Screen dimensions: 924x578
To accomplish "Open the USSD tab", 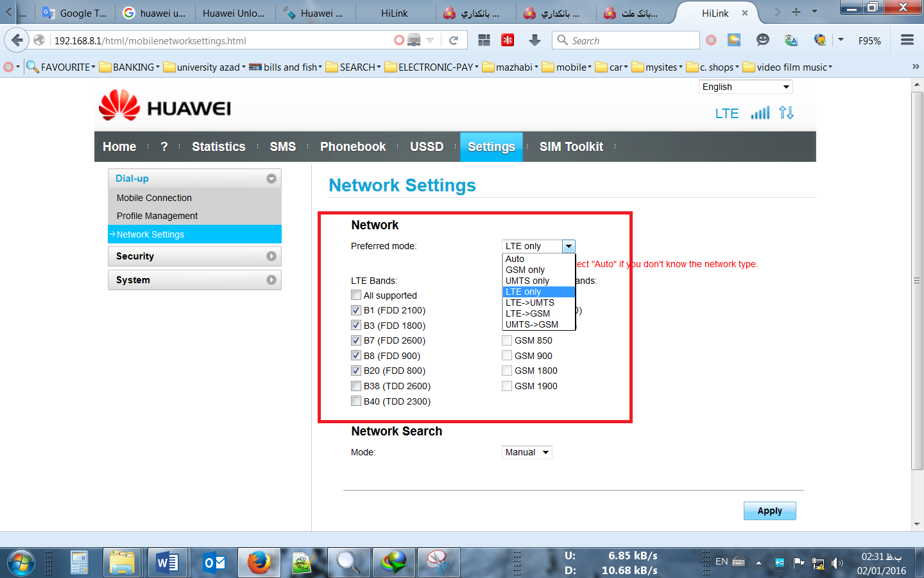I will (427, 146).
